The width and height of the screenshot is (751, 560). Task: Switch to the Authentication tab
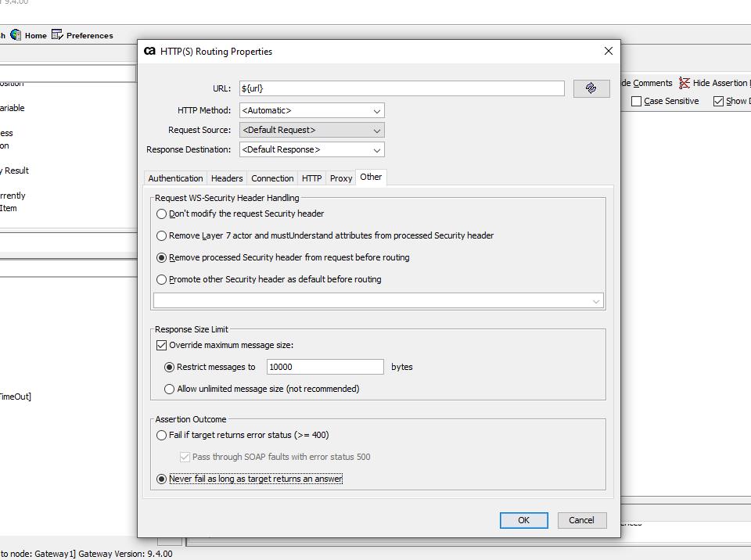[174, 178]
